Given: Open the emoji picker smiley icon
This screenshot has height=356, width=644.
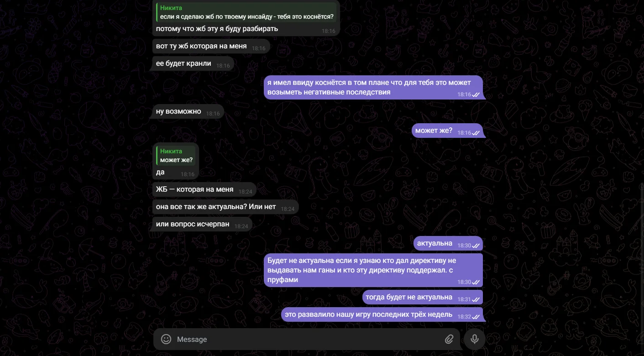Looking at the screenshot, I should 166,339.
